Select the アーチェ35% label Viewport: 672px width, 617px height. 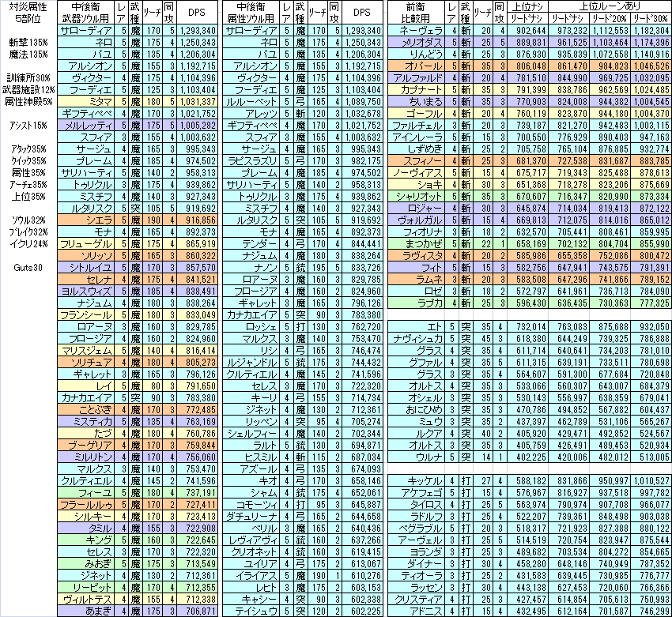tap(28, 185)
